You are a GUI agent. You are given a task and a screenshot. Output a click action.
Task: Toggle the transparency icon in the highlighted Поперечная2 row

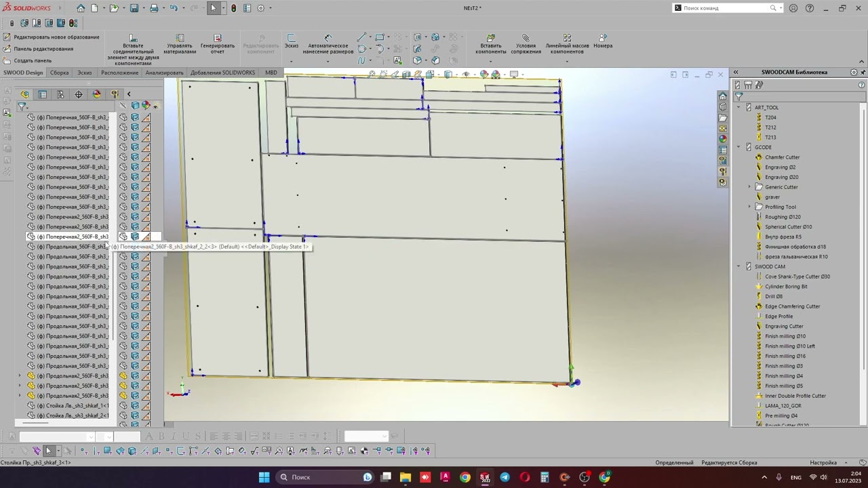146,237
